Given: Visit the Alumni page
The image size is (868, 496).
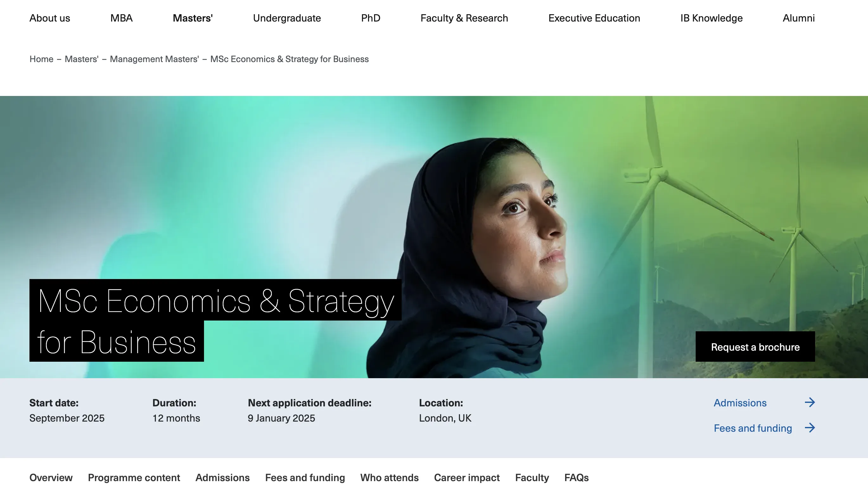Looking at the screenshot, I should 799,18.
